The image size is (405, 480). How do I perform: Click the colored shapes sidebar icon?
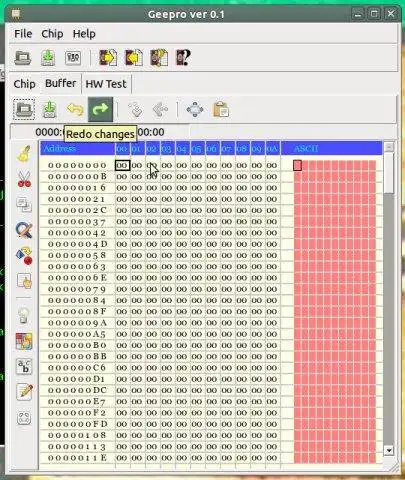(24, 255)
